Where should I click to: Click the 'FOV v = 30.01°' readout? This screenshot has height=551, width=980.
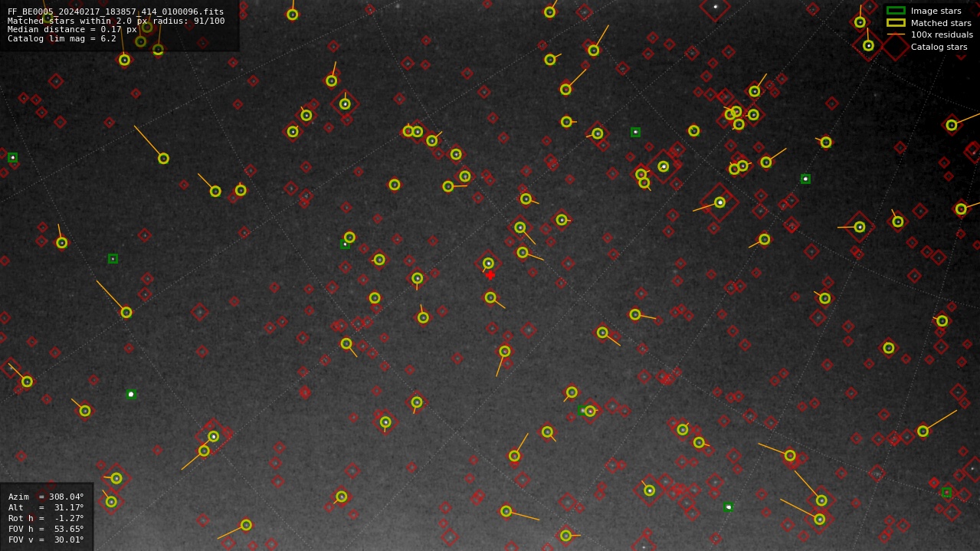46,540
